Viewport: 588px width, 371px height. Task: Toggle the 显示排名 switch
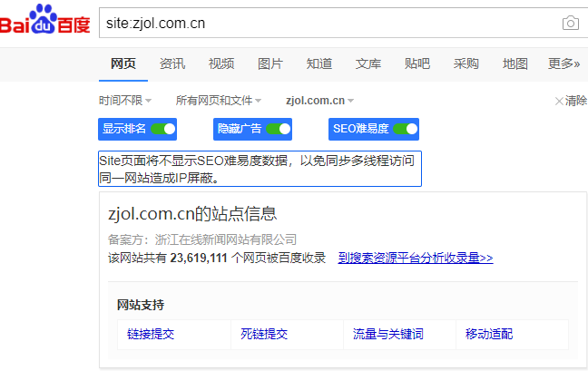(162, 129)
